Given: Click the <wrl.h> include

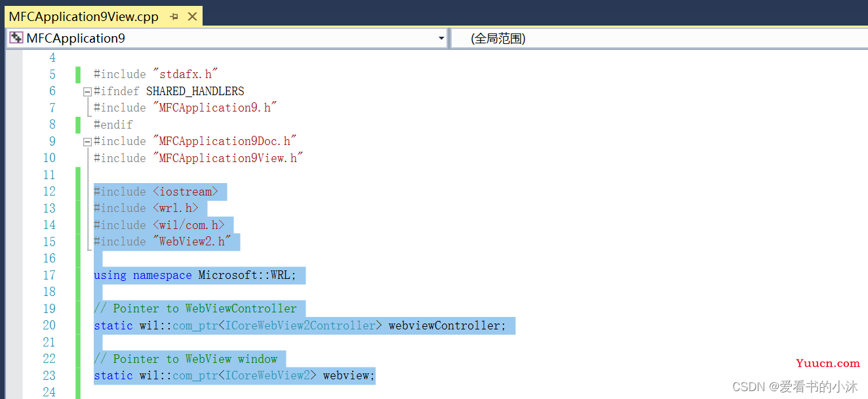Looking at the screenshot, I should 176,208.
